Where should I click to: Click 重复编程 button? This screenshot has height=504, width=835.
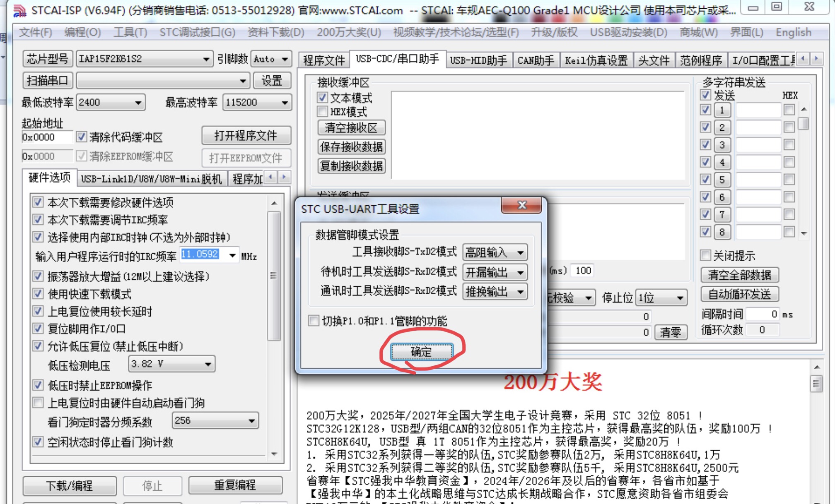tap(235, 485)
